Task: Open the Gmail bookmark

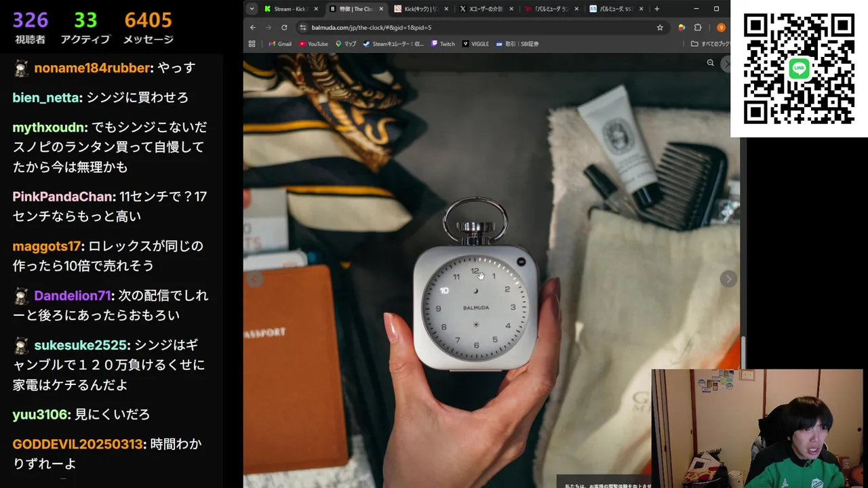Action: tap(280, 43)
